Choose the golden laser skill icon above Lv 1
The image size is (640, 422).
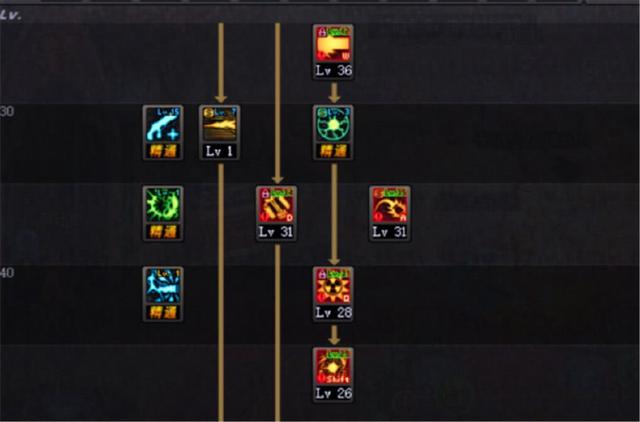tap(220, 124)
